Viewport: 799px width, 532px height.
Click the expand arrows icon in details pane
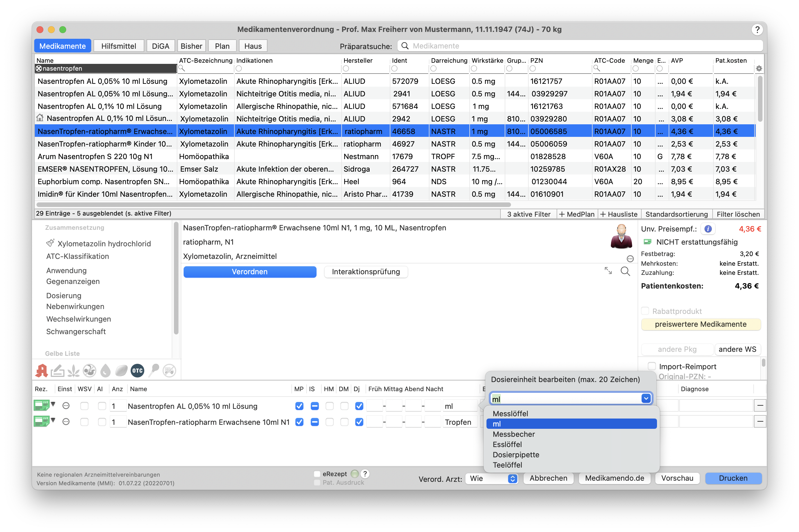[x=608, y=271]
